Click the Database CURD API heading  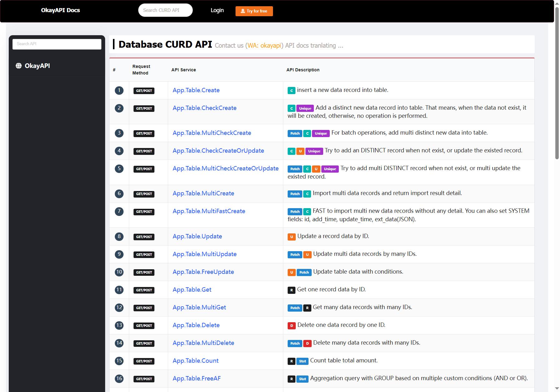tap(165, 45)
